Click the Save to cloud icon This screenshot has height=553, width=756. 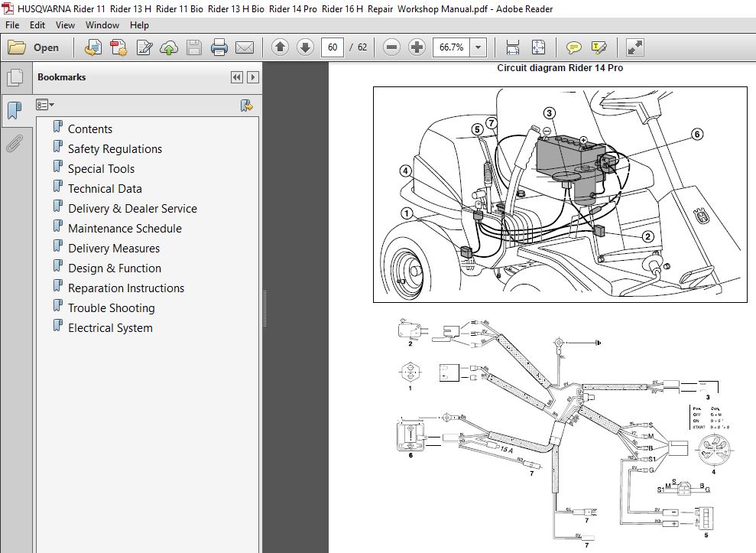click(x=169, y=47)
